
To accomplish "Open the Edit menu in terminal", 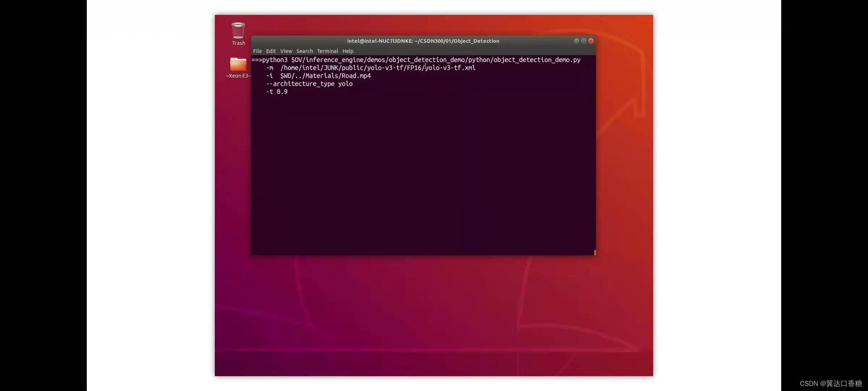I will click(x=271, y=51).
